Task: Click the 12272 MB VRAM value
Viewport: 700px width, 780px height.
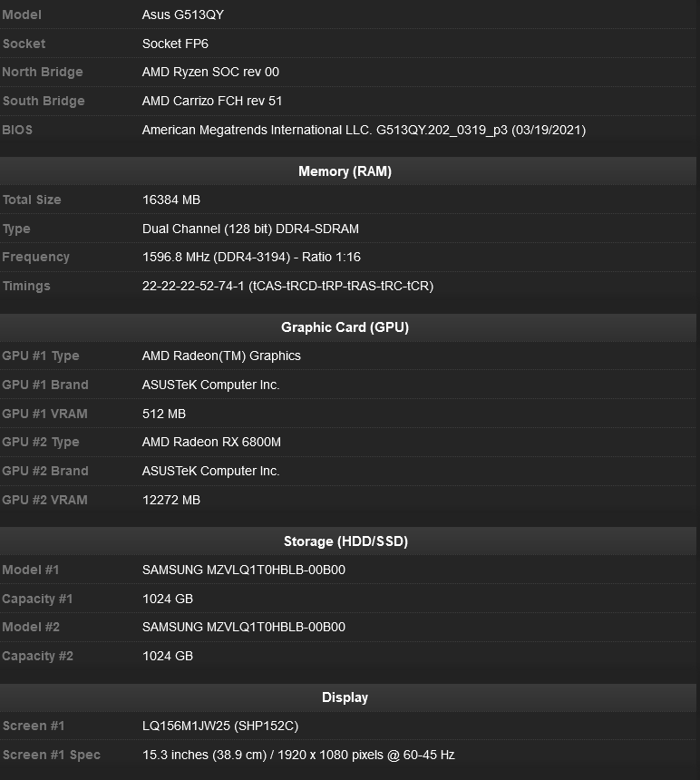Action: point(171,500)
